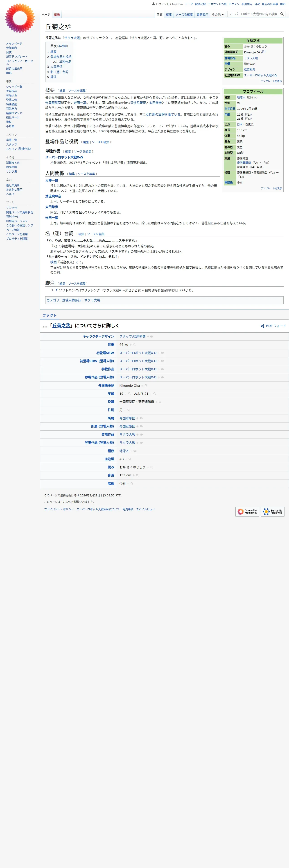Click magnifier icon in 階級 少尉 row
Screen dimensions: 289x868
132,484
